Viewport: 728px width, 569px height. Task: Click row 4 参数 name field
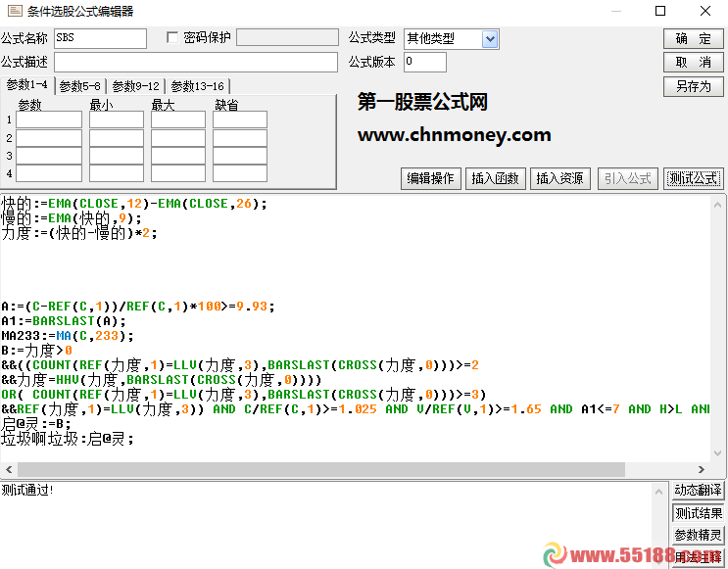coord(49,173)
